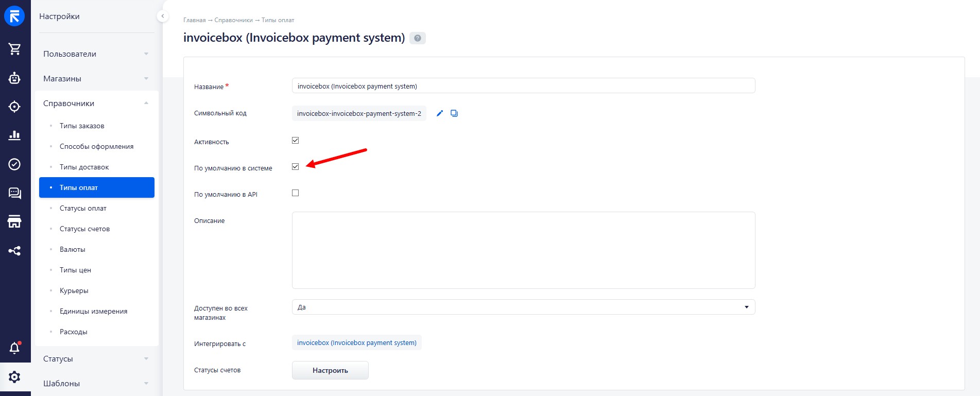This screenshot has width=980, height=396.
Task: Open the notifications bell icon
Action: [14, 348]
